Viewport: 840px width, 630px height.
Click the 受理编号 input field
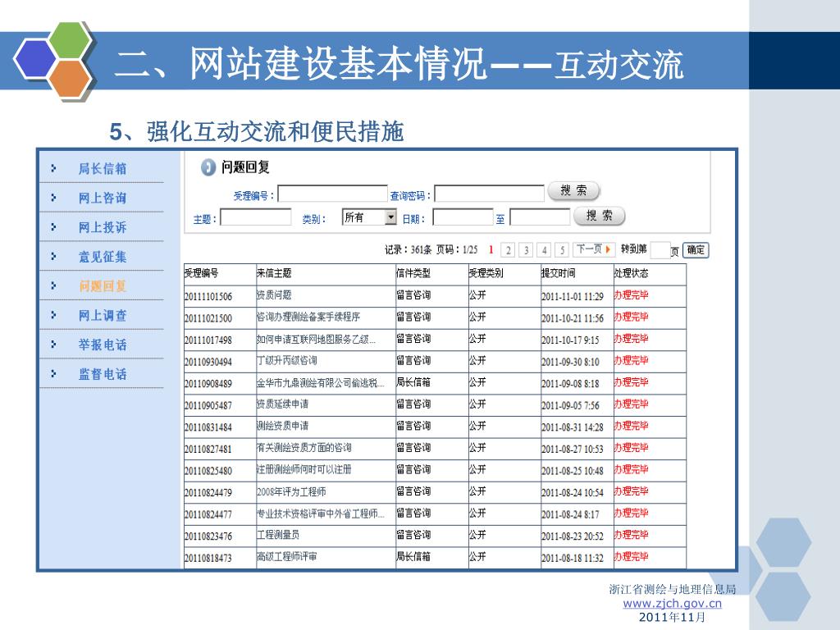(332, 194)
